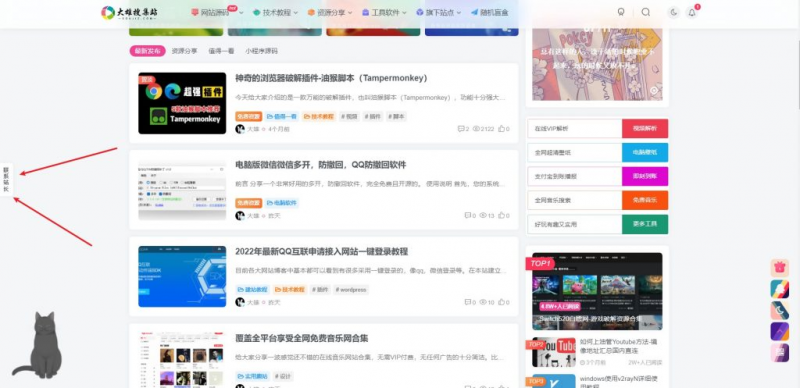Click the # 视频 tag

[x=349, y=116]
